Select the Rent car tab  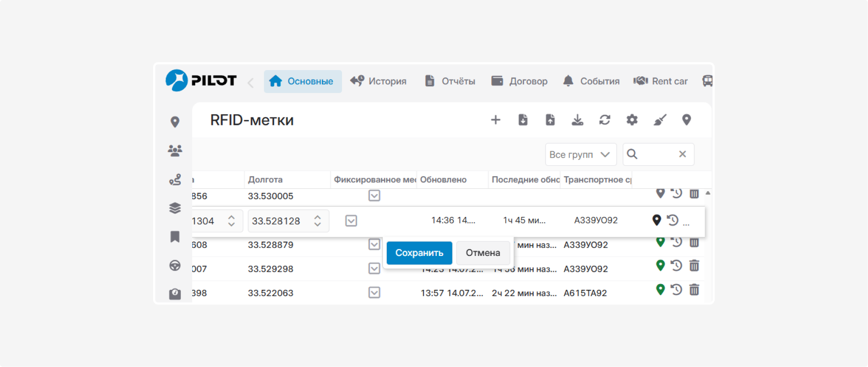661,81
